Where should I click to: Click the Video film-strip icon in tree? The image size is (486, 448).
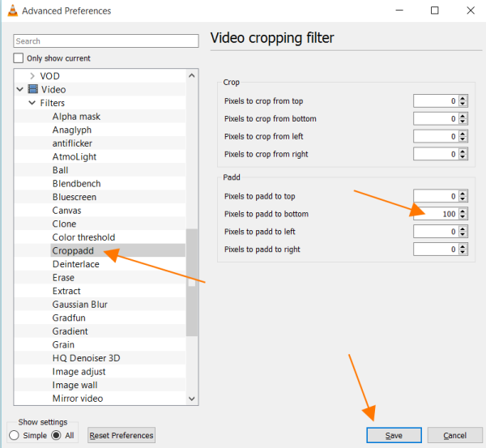[x=33, y=89]
